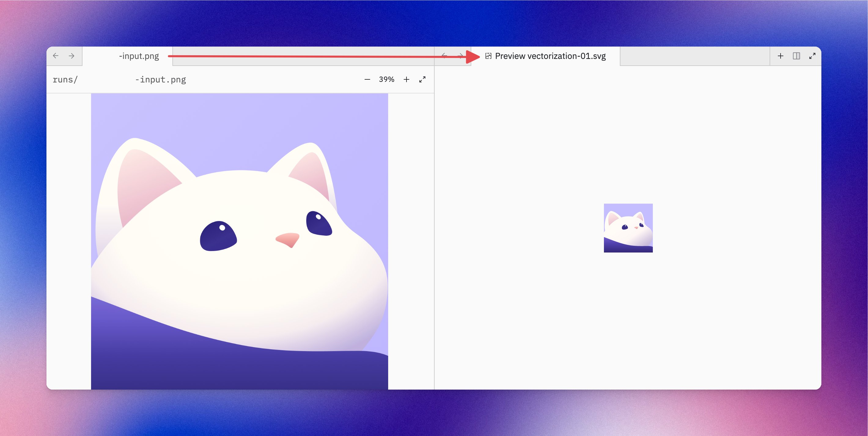
Task: Click the large cat input image
Action: [240, 242]
